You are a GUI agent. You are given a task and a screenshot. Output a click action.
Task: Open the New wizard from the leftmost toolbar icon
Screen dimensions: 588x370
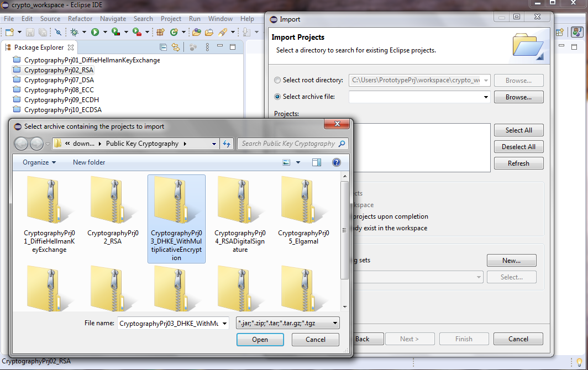[x=9, y=31]
